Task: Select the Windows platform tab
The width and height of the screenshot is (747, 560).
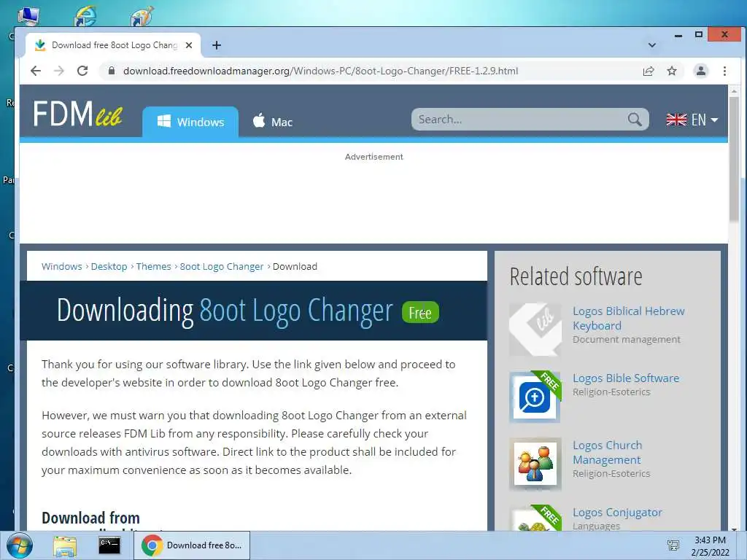Action: 190,122
